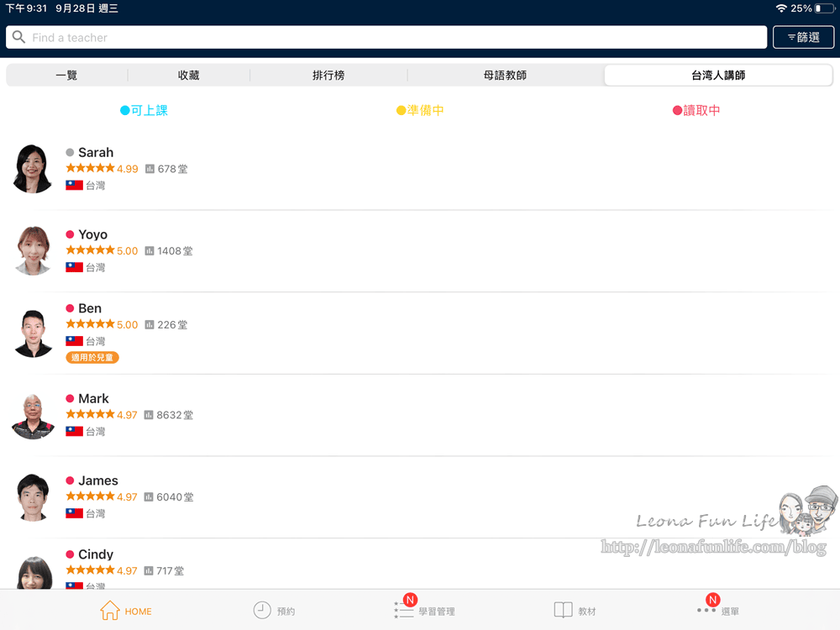Image resolution: width=840 pixels, height=630 pixels.
Task: Open the 教材 book icon
Action: (563, 611)
